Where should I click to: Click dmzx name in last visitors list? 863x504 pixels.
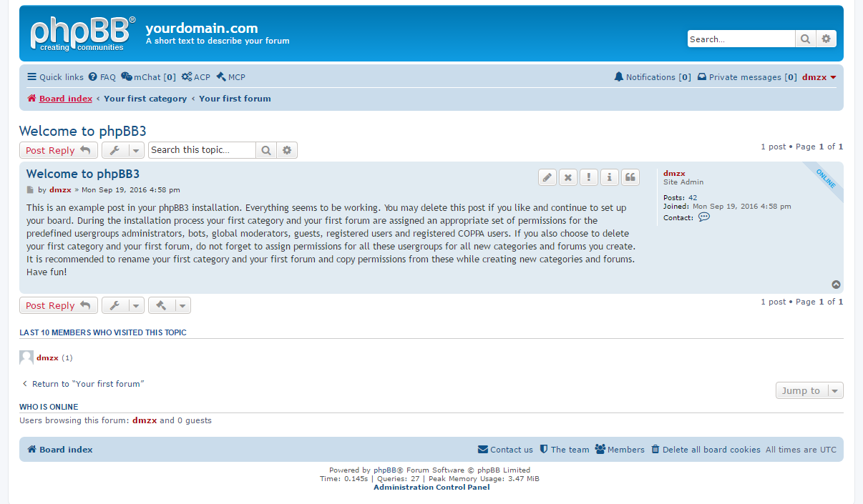(47, 357)
